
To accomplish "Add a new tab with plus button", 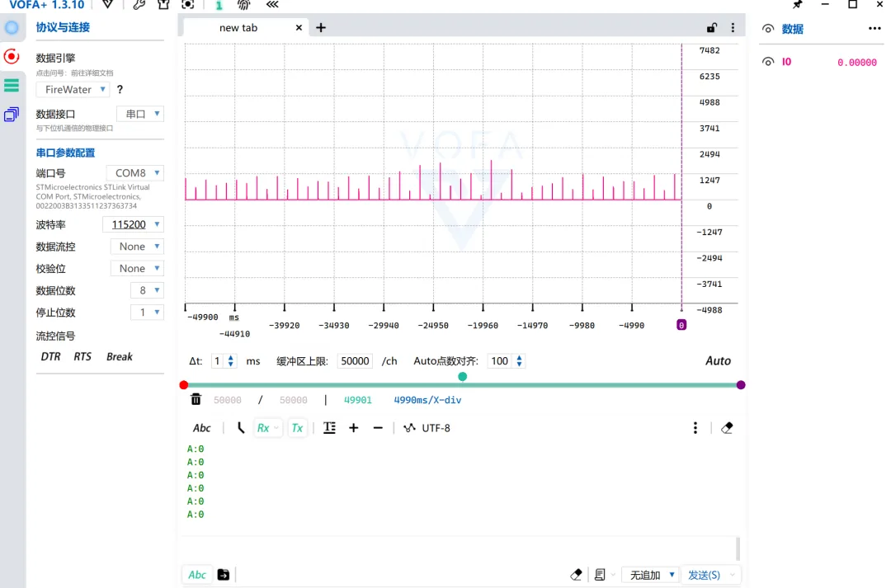I will 321,27.
